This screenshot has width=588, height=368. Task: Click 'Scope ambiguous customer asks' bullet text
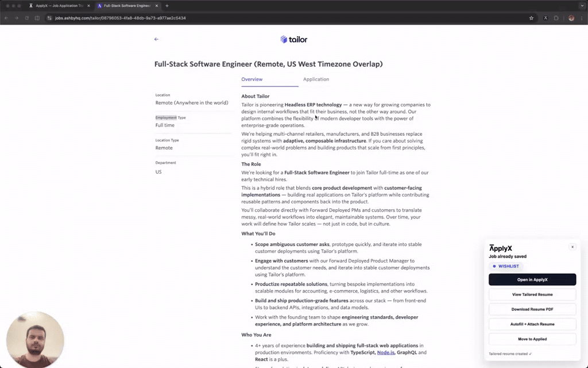click(292, 244)
